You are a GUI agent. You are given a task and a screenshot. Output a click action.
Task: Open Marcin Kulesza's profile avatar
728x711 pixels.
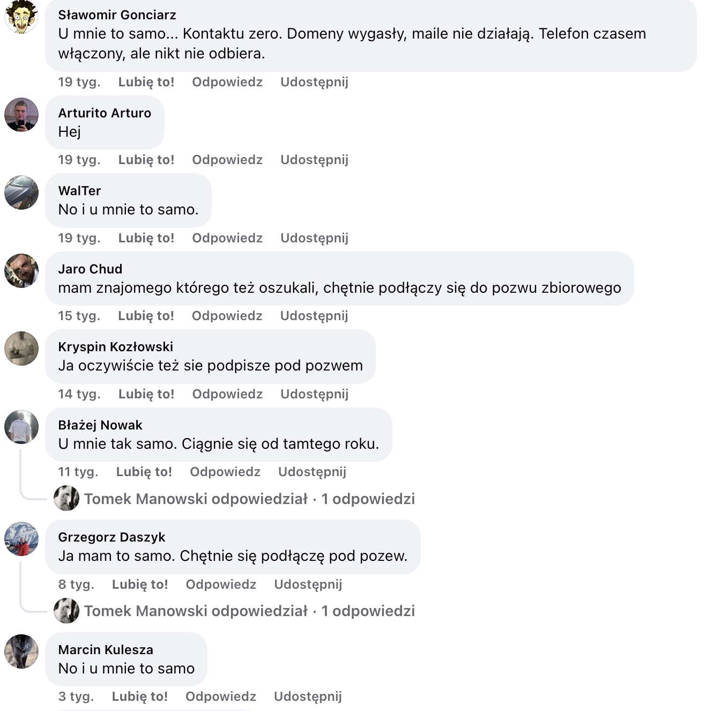[21, 651]
